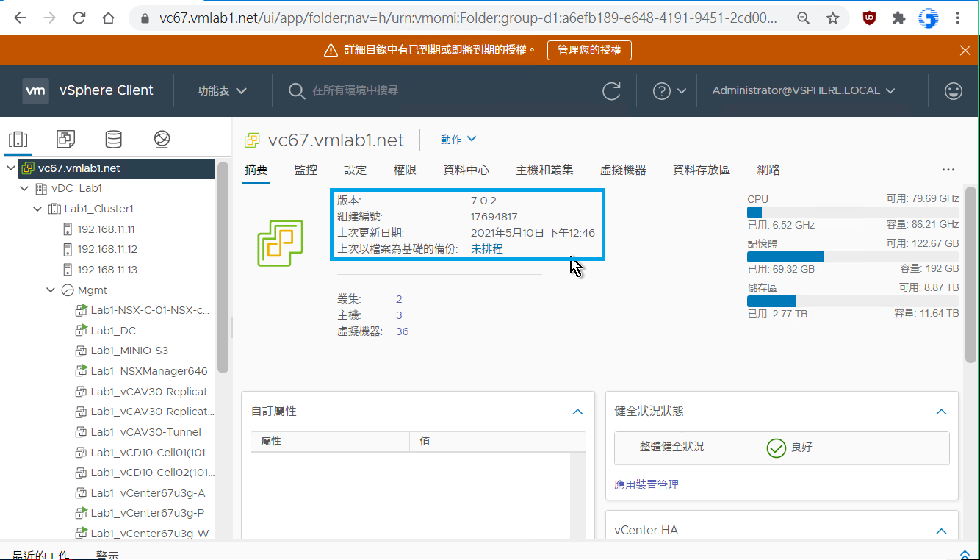The image size is (980, 560).
Task: Switch to the 設定 tab
Action: tap(355, 170)
